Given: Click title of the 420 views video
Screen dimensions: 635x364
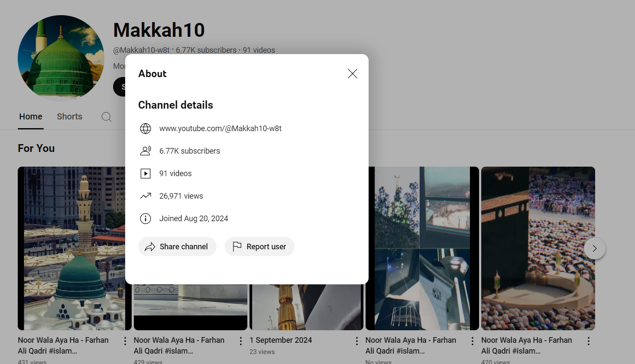Looking at the screenshot, I should [527, 345].
